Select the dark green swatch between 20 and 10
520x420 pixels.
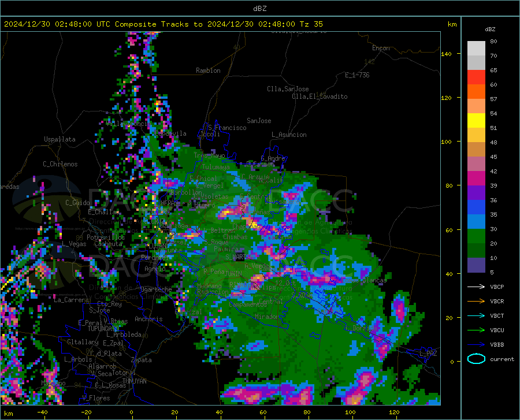point(476,251)
